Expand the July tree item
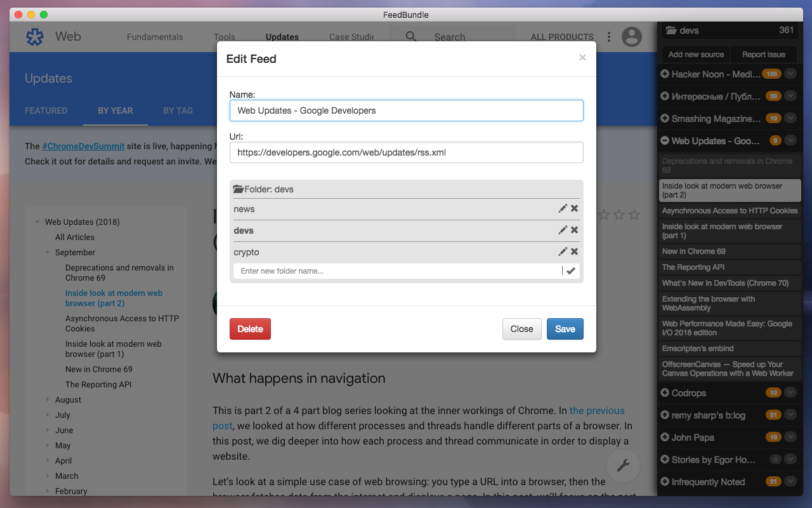812x508 pixels. 48,415
